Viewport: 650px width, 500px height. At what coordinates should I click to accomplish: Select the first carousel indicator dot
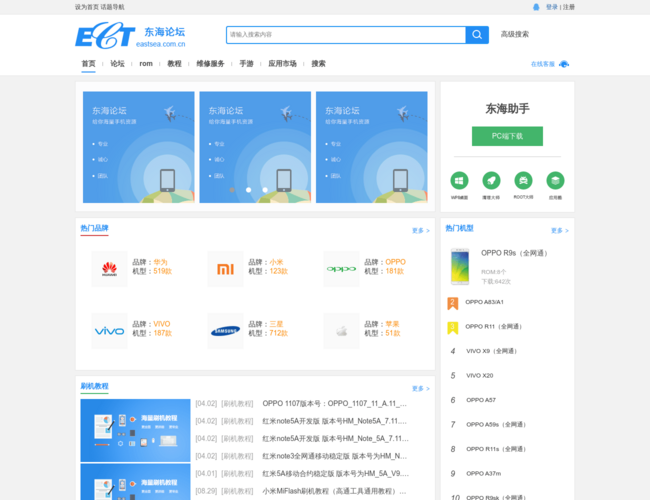coord(232,190)
